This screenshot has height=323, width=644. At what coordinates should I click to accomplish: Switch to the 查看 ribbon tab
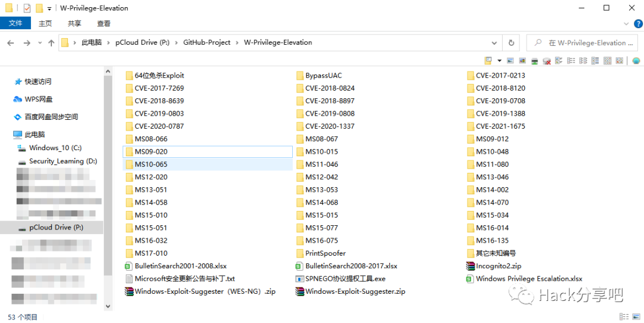104,23
